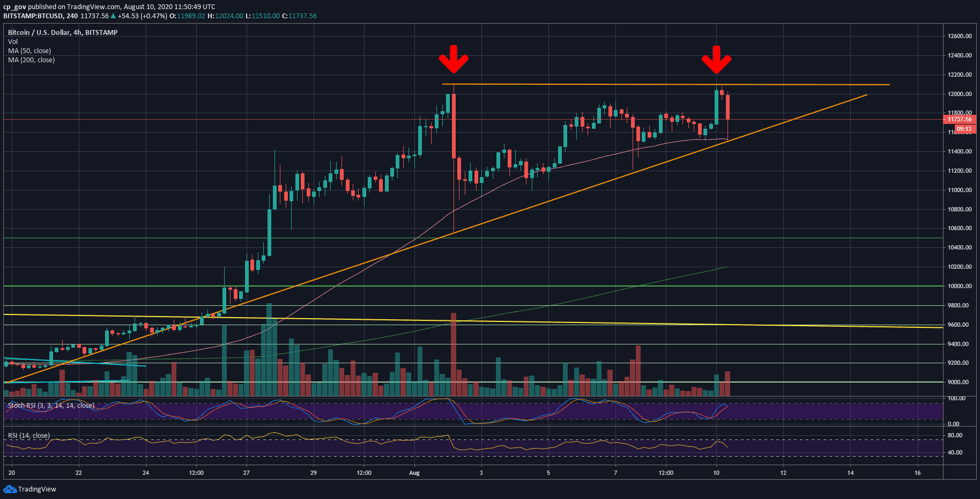Select the MA (200, close) indicator label
980x499 pixels.
click(x=31, y=60)
